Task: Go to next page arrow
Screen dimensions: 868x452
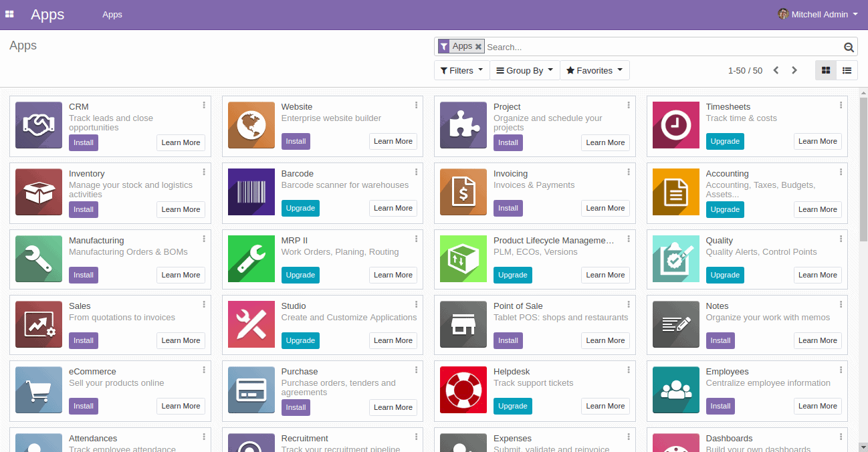Action: pyautogui.click(x=794, y=70)
